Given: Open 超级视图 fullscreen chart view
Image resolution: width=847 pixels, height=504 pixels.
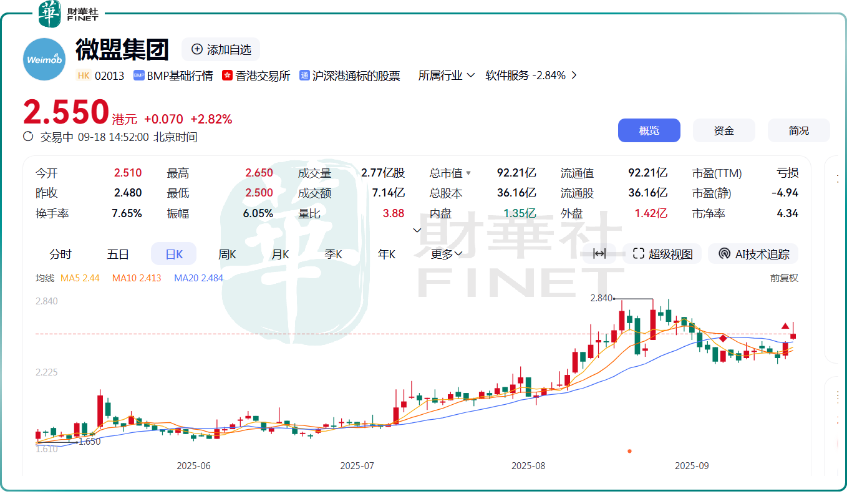Looking at the screenshot, I should pyautogui.click(x=662, y=254).
